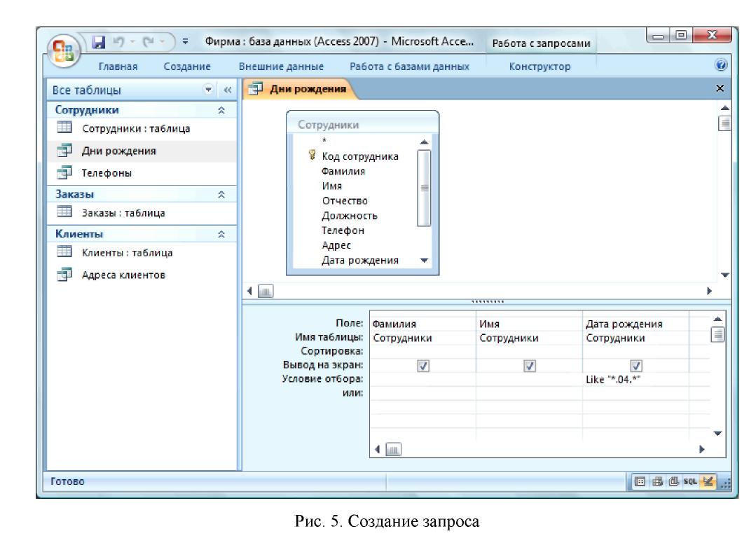Select the Дни рождения document tab

(301, 89)
